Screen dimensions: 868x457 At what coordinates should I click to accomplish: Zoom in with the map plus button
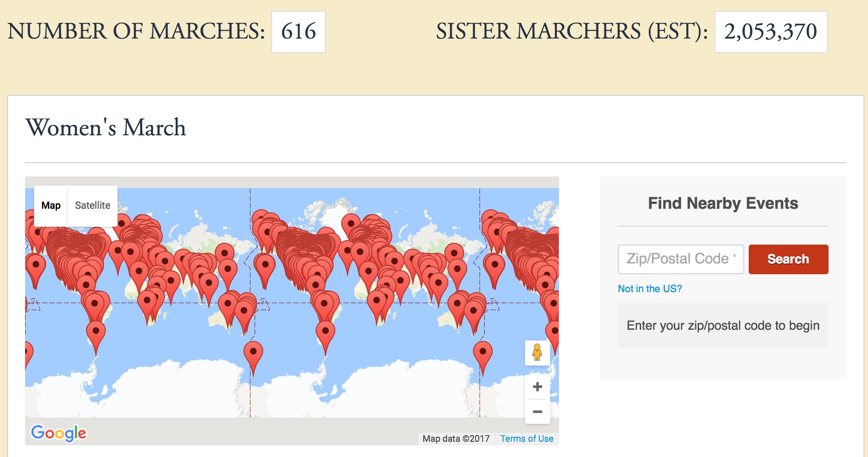tap(537, 387)
